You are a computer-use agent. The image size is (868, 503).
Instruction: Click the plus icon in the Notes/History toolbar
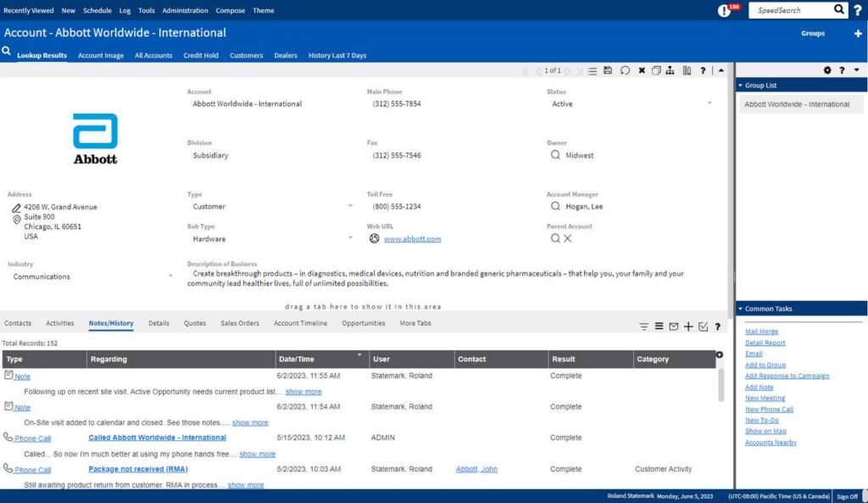pos(688,327)
